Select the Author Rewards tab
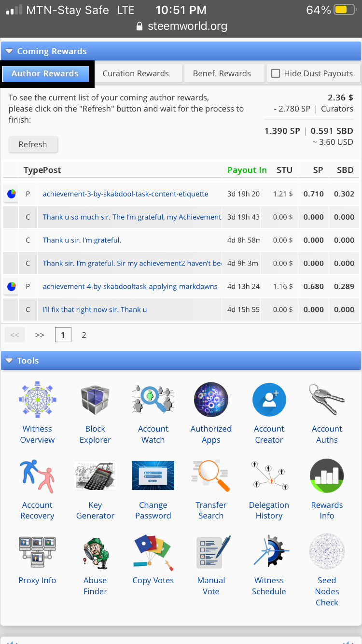 [x=45, y=74]
